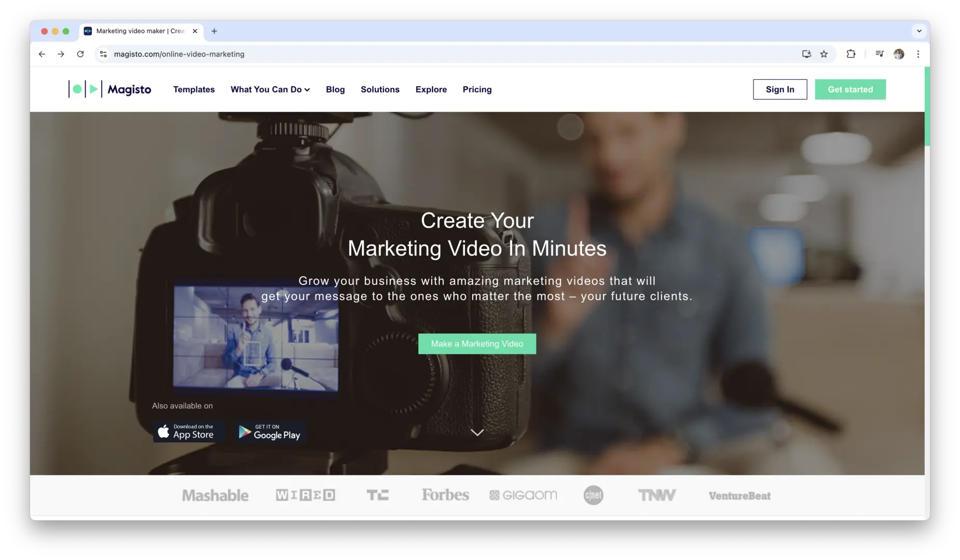
Task: Click Download on the App Store badge
Action: pyautogui.click(x=189, y=431)
